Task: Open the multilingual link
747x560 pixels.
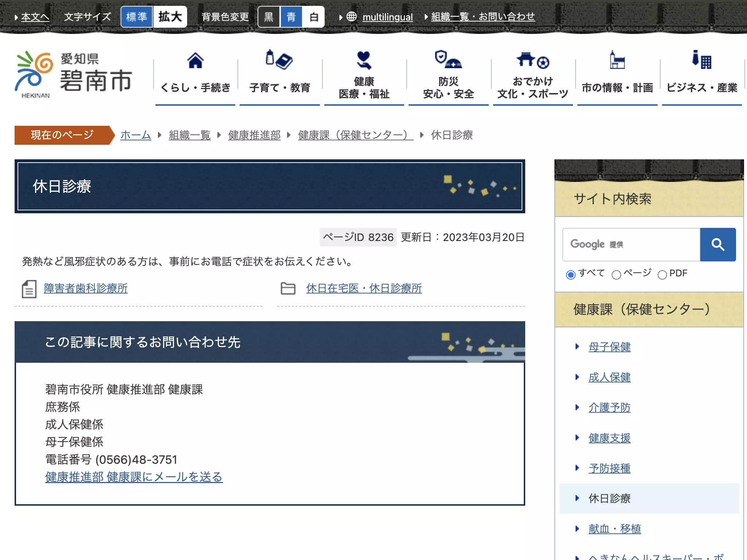Action: [388, 17]
